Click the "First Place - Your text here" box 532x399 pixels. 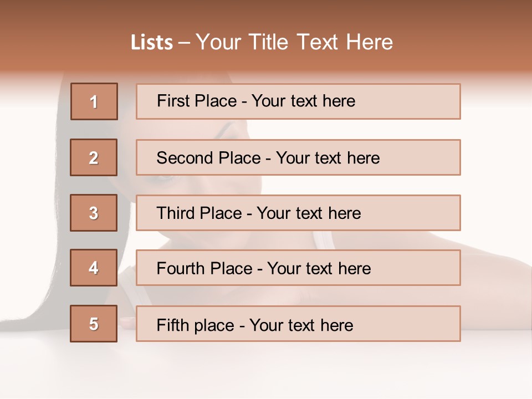[298, 101]
